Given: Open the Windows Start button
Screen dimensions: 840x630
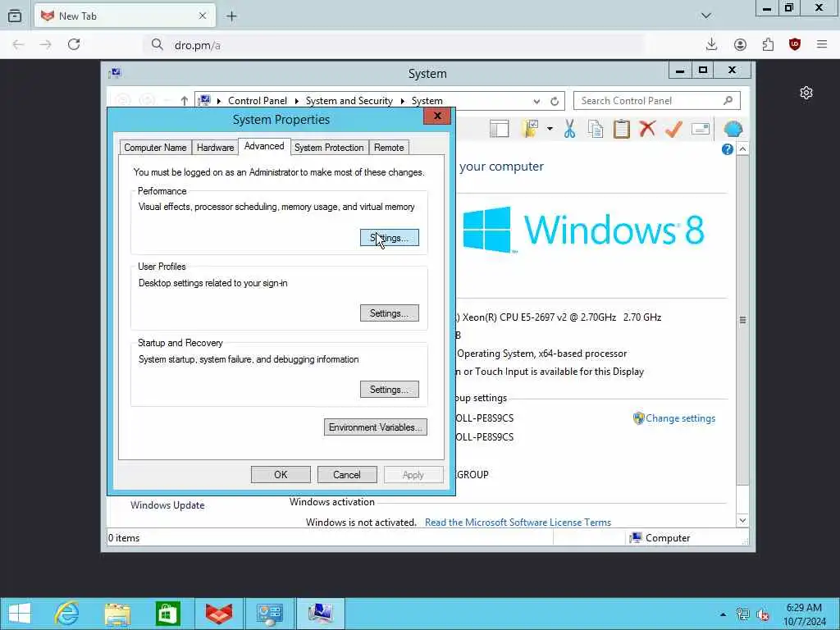Looking at the screenshot, I should [20, 614].
